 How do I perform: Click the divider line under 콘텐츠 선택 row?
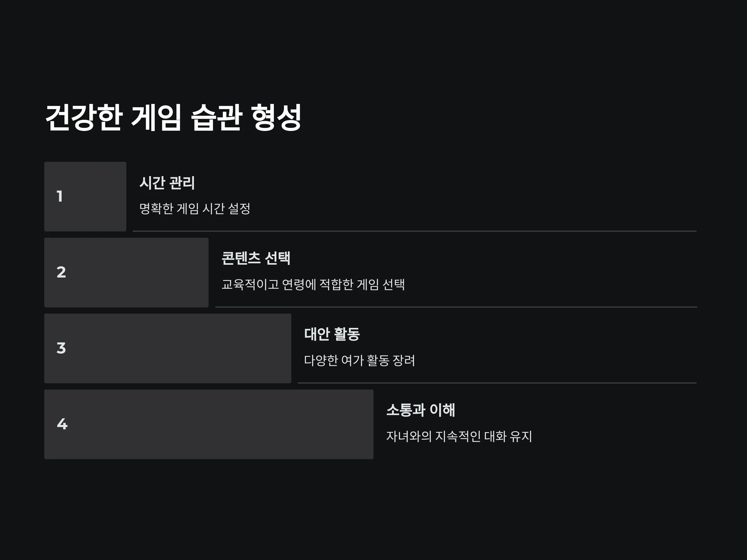click(x=456, y=307)
